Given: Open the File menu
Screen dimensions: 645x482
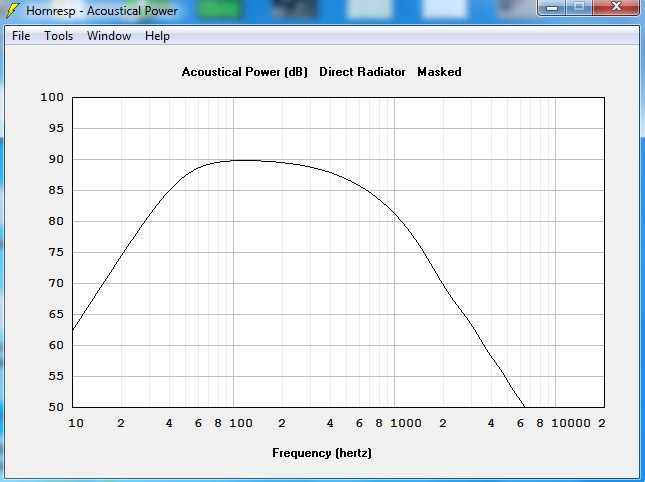Looking at the screenshot, I should tap(21, 36).
